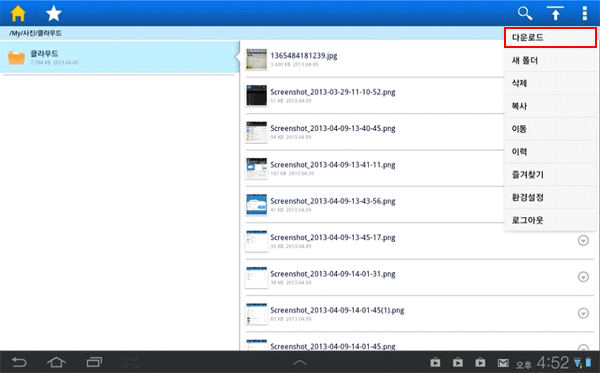Screen dimensions: 600x373
Task: Expand options for Screenshot_2013-04-09-13-45-17.png
Action: (x=583, y=241)
